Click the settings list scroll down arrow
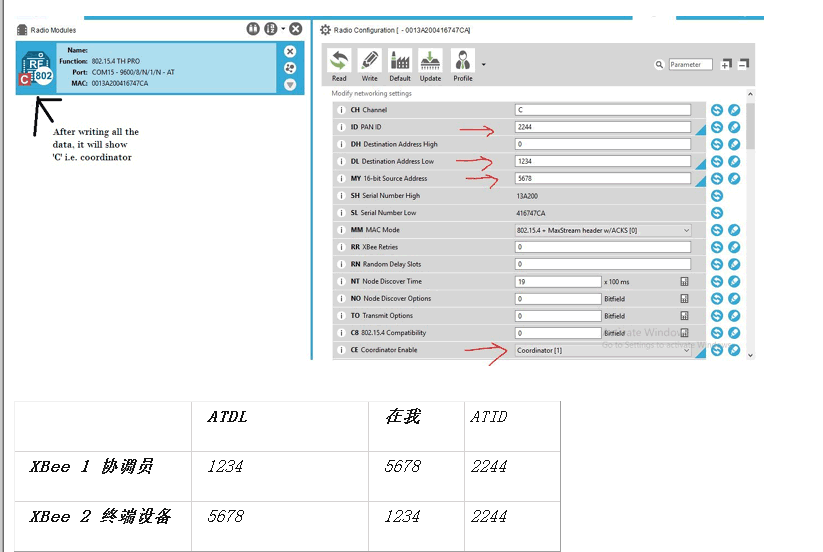This screenshot has width=823, height=552. click(x=750, y=355)
